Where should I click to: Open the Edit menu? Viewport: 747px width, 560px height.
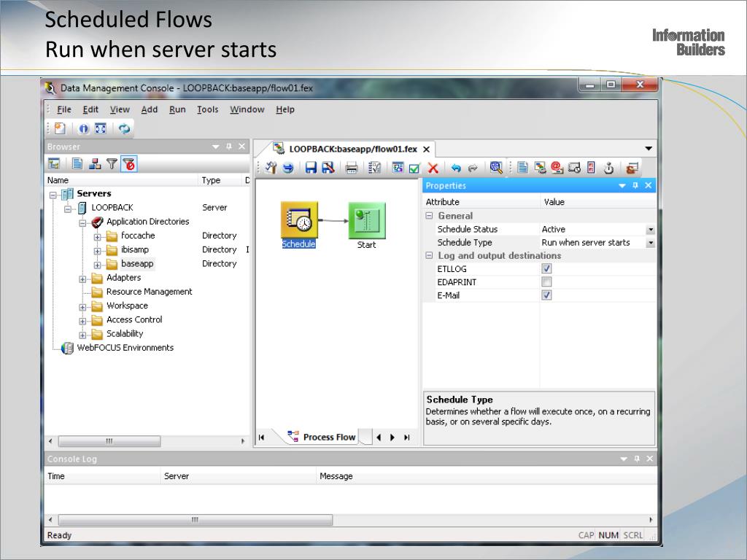coord(90,109)
